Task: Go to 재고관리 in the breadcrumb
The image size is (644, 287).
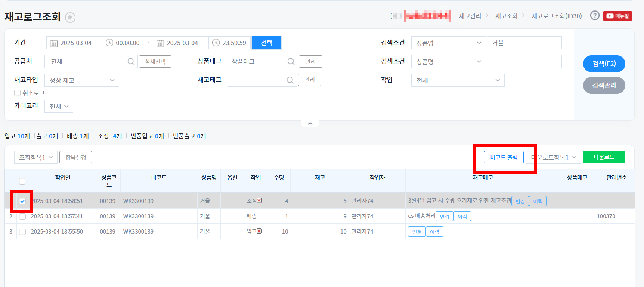Action: coord(470,16)
